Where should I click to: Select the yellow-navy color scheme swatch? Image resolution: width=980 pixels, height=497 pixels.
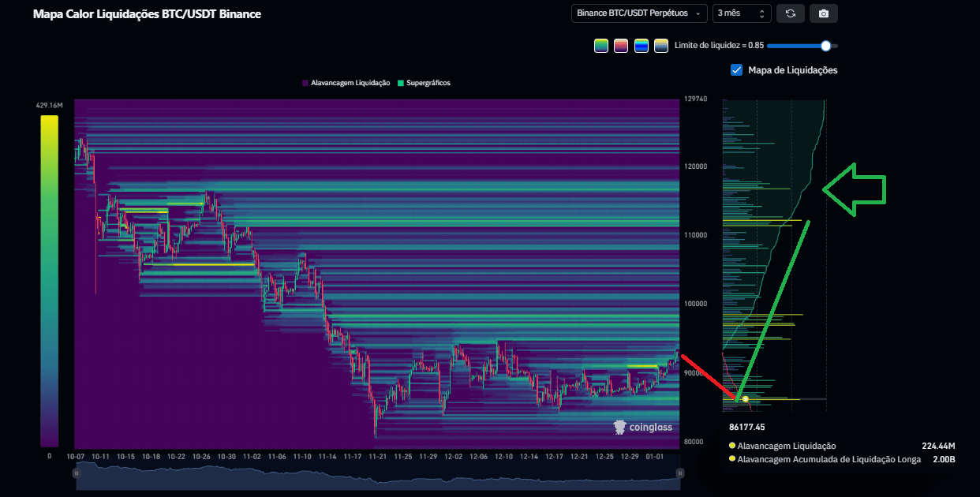pyautogui.click(x=661, y=46)
